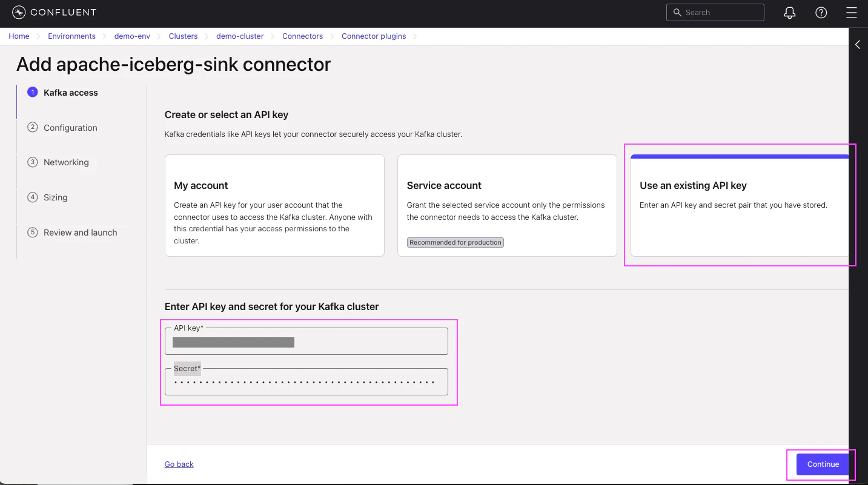Click the Continue button
The width and height of the screenshot is (868, 485).
coord(823,464)
